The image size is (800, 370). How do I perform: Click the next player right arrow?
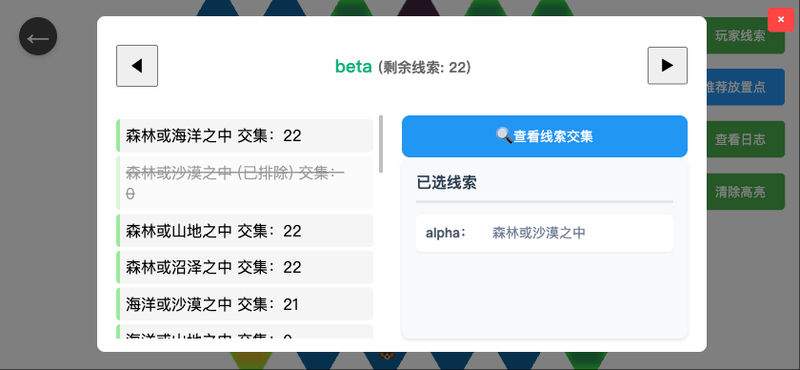[667, 65]
